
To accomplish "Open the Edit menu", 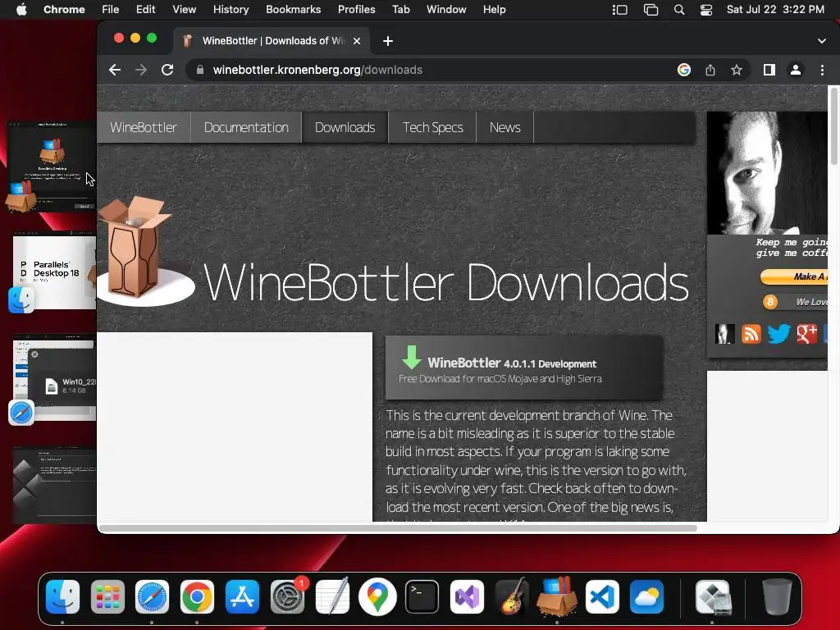I will pos(146,10).
